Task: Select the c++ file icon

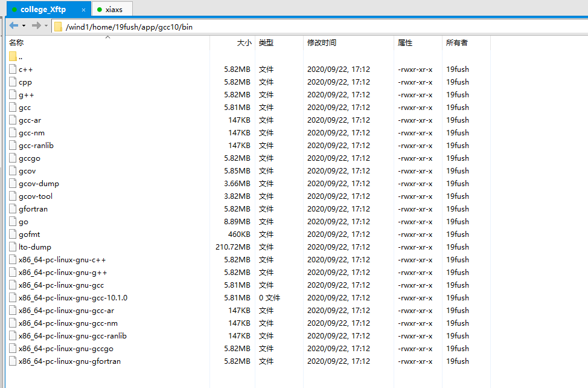Action: pyautogui.click(x=13, y=69)
